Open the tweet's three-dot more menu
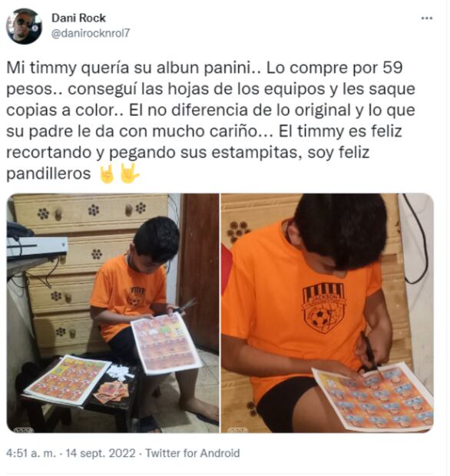 (428, 18)
